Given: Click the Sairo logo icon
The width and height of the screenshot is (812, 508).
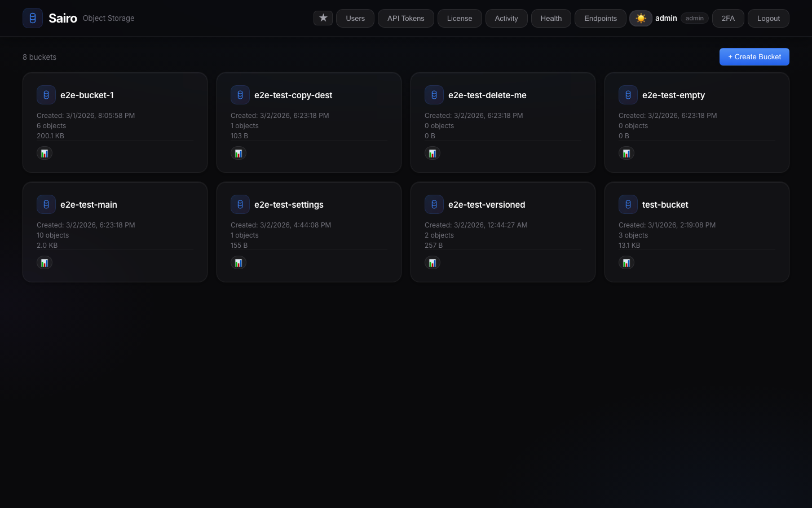Looking at the screenshot, I should [33, 18].
